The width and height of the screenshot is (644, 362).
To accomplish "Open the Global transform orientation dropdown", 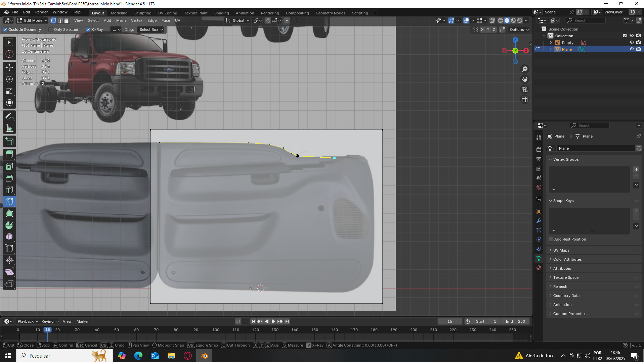I will point(238,20).
